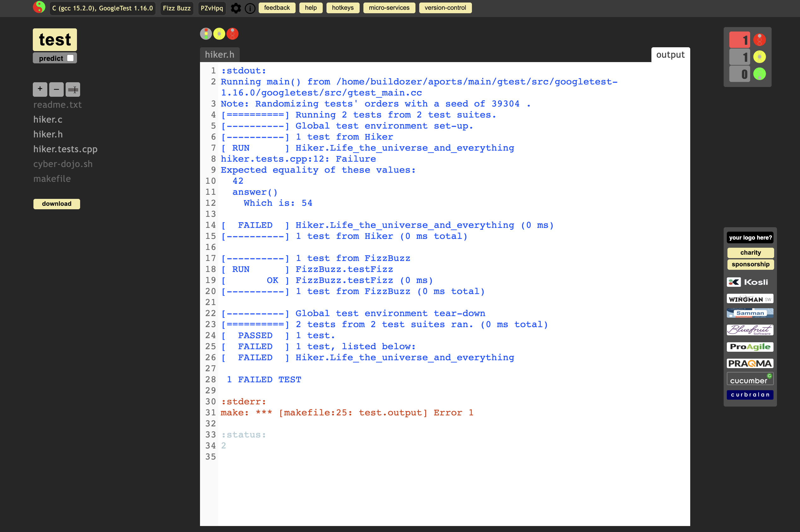Open the PZvHpq kata ID selector
800x532 pixels.
tap(212, 8)
